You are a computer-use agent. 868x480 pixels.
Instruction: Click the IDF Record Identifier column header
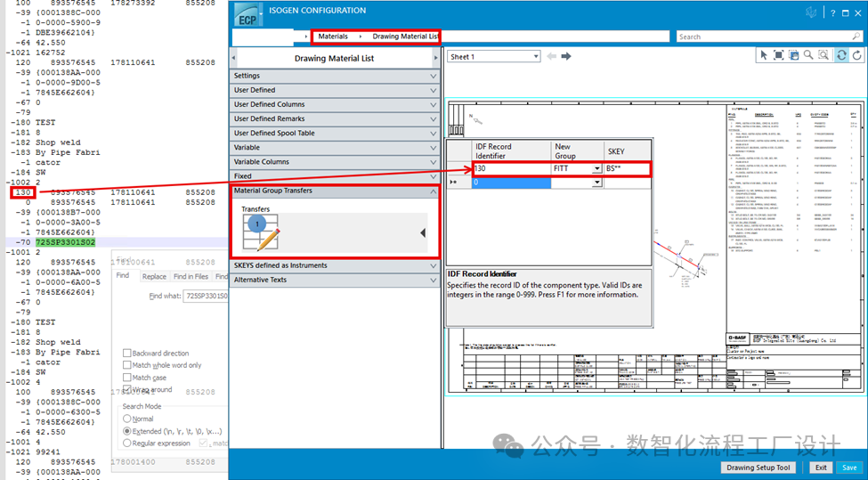512,151
